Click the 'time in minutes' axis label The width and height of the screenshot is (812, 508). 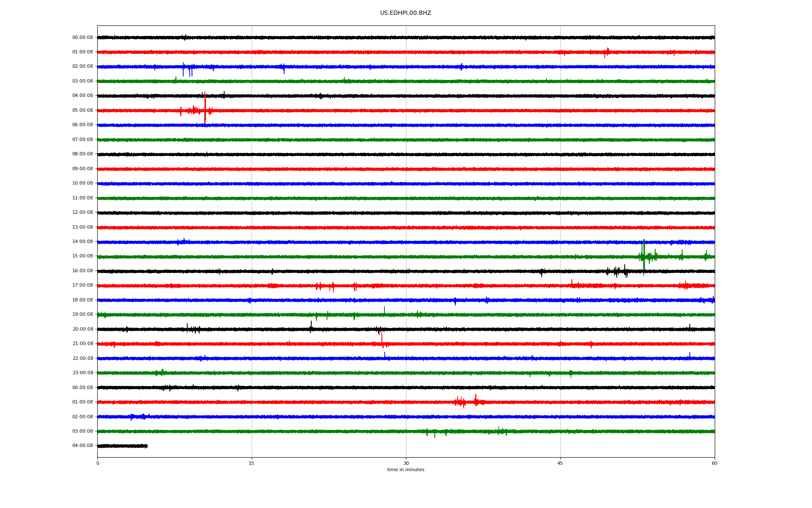(405, 470)
